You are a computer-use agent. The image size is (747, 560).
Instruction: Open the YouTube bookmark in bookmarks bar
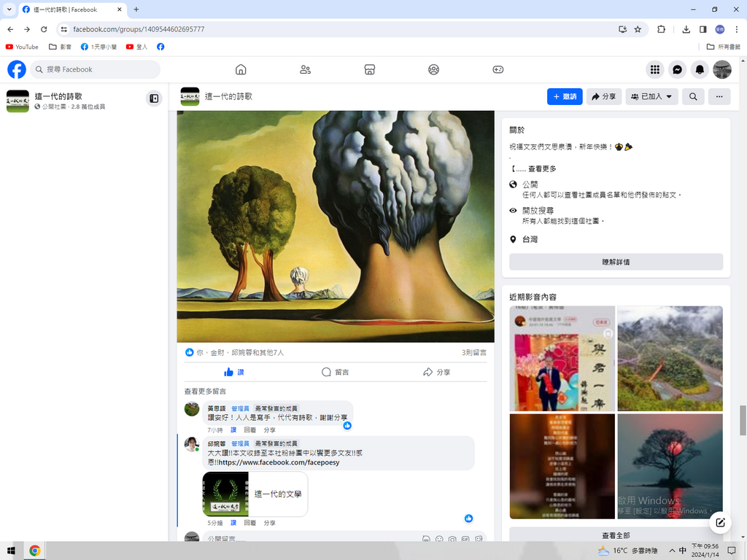pos(22,47)
